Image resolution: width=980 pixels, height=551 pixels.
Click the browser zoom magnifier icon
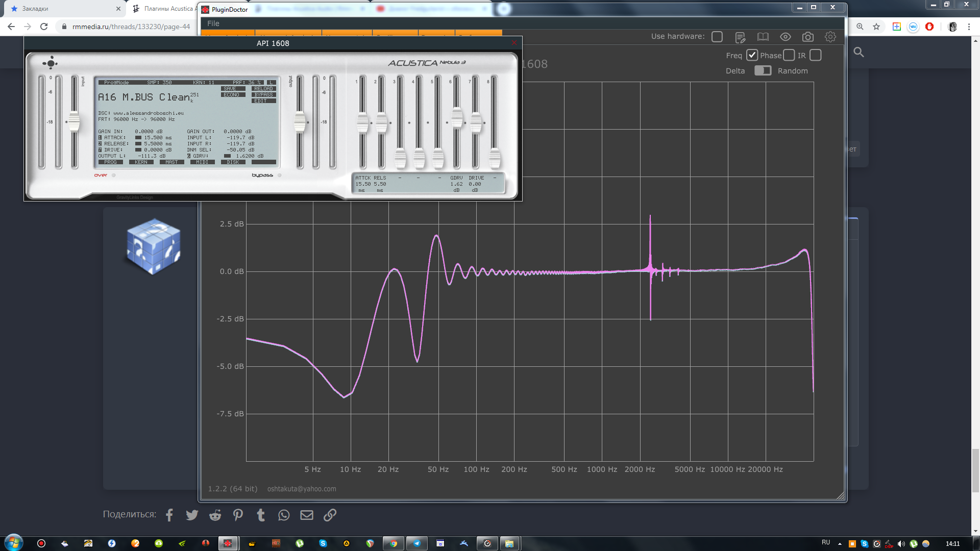pyautogui.click(x=860, y=27)
